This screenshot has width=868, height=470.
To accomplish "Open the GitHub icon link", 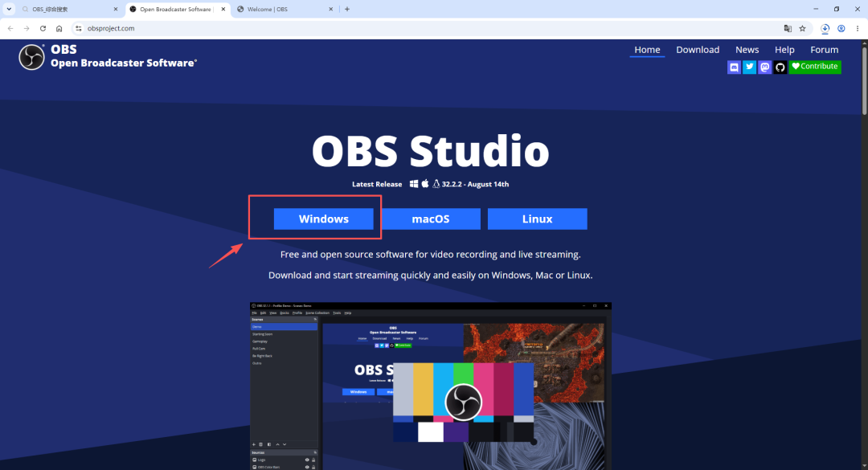I will click(x=780, y=67).
